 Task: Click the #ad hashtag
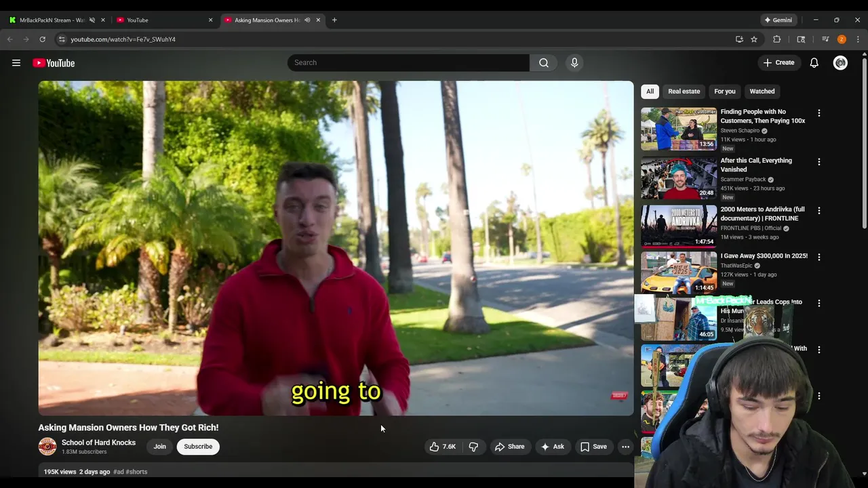119,472
